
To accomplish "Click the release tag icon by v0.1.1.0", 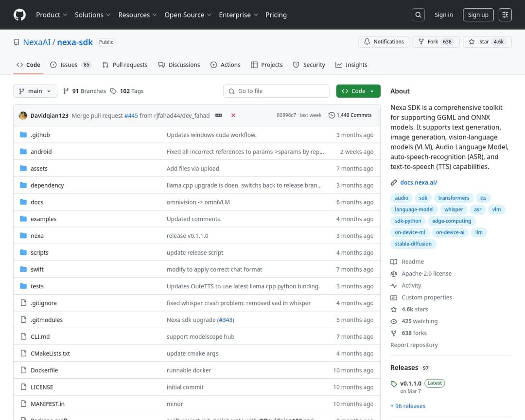I will (x=394, y=384).
